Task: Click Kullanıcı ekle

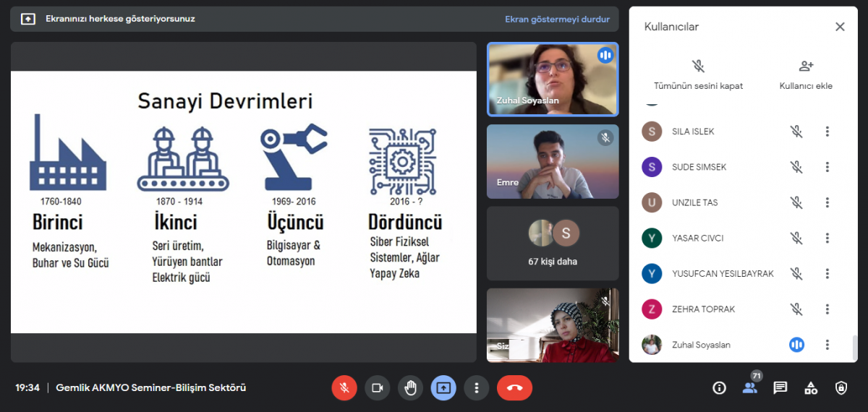Action: coord(806,75)
